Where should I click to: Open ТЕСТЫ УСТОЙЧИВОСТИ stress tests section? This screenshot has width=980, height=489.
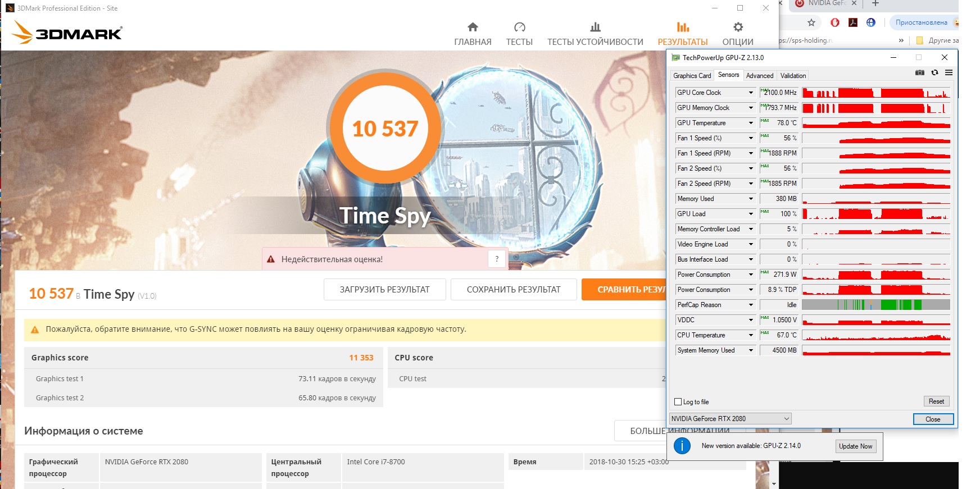595,34
